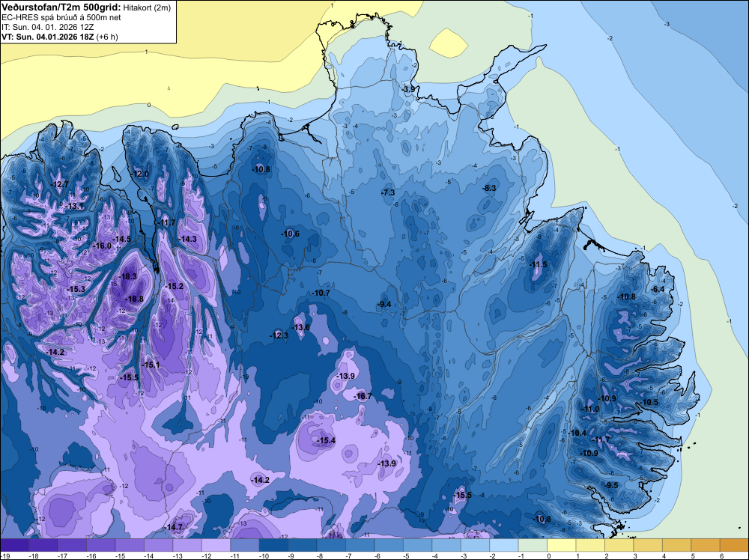Click the -15.2 temperature value

coord(175,286)
